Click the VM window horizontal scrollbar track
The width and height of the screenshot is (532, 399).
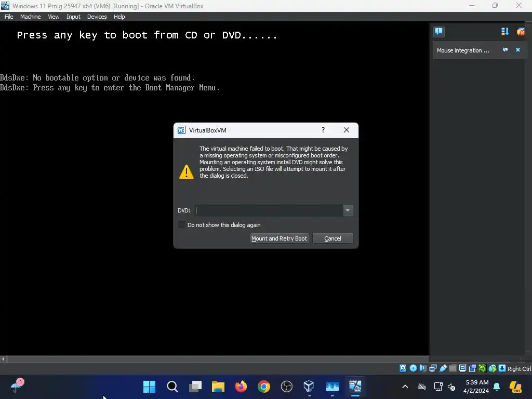tap(217, 358)
